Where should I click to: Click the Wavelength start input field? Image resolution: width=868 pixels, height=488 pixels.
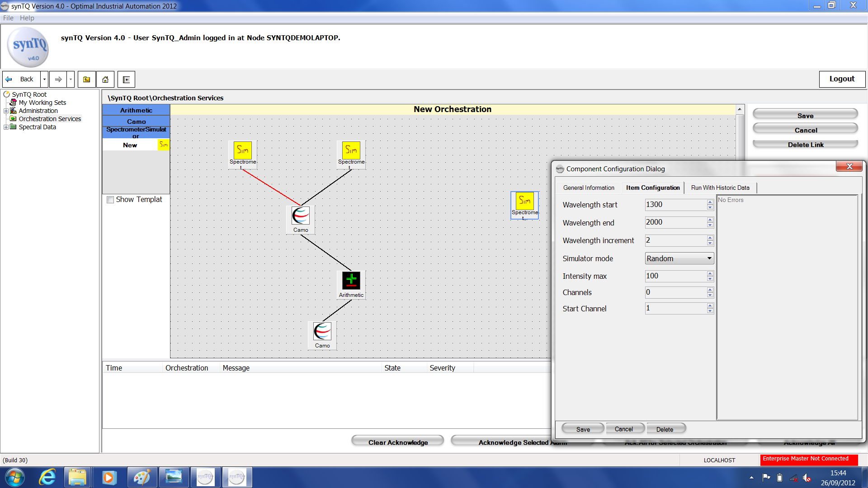tap(675, 205)
